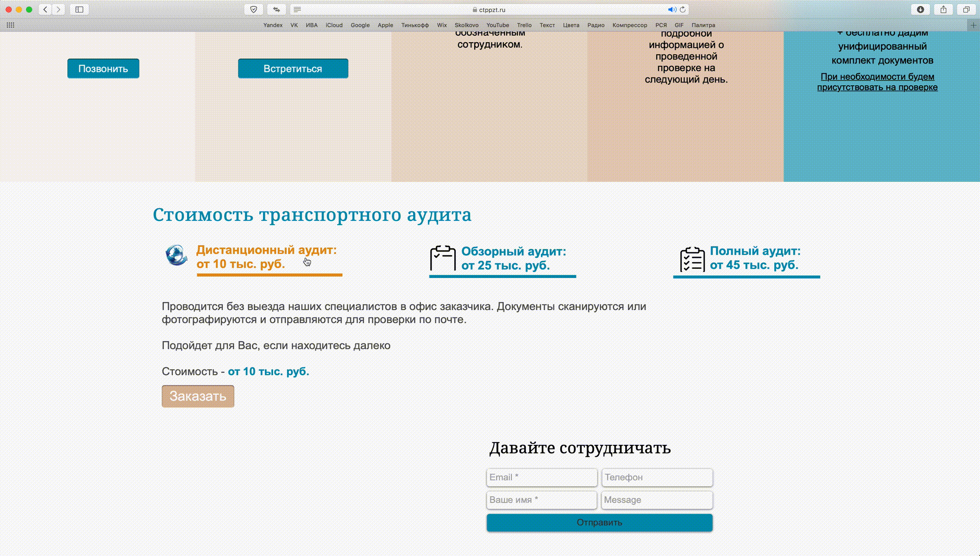Open the Текст bookmark

click(x=547, y=25)
